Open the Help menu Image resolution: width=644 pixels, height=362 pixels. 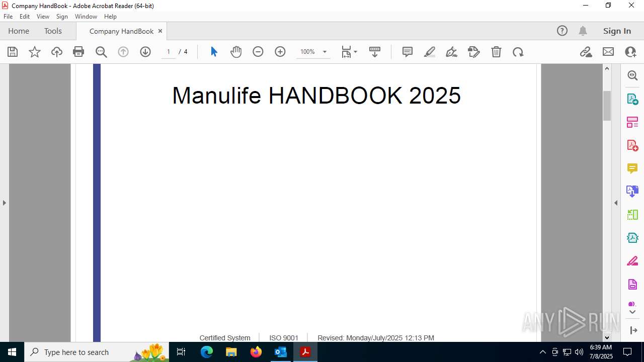[x=110, y=16]
